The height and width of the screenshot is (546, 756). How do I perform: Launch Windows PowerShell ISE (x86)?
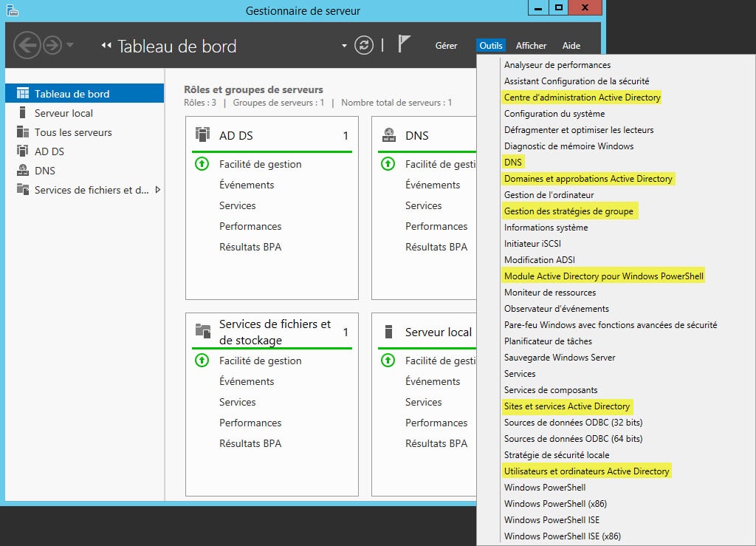click(563, 536)
